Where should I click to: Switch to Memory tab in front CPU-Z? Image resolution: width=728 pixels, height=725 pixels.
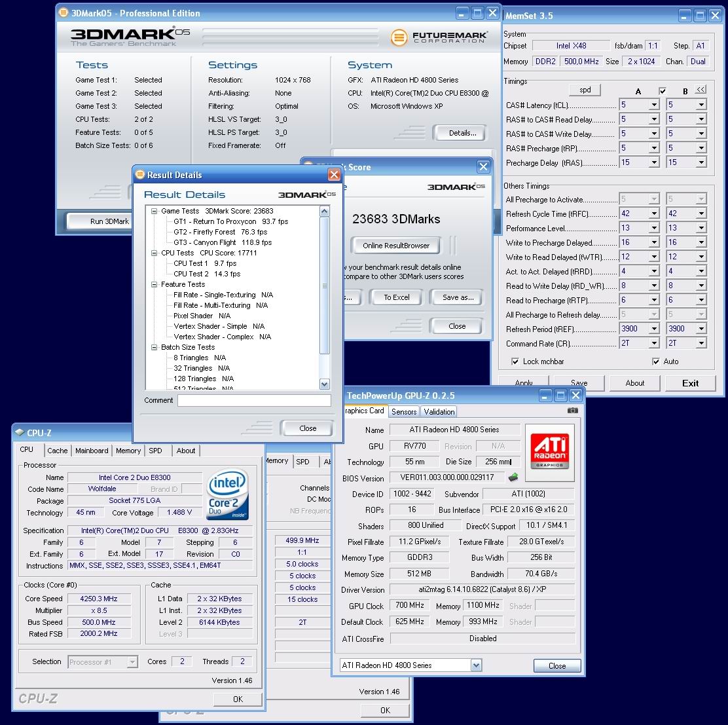click(x=128, y=451)
